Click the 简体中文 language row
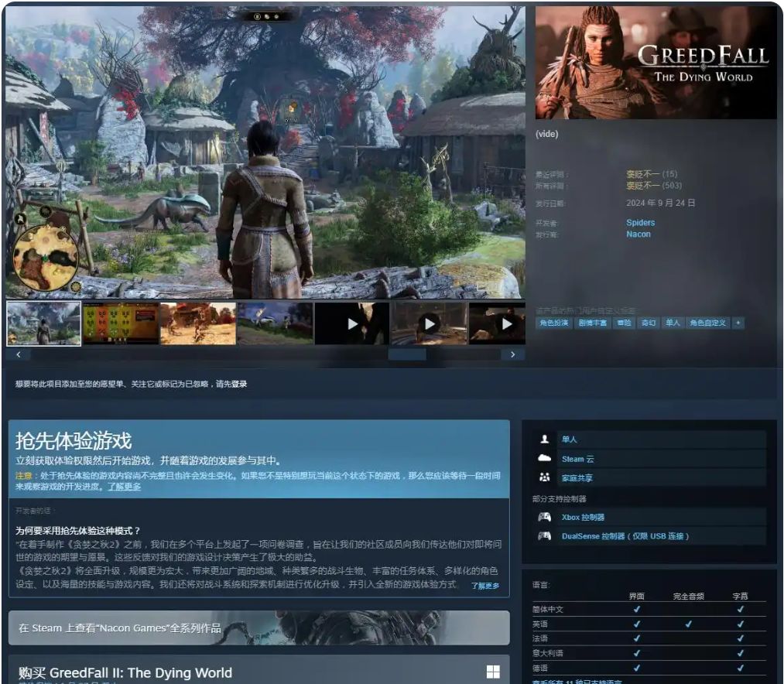Screen dimensions: 784x684 (x=649, y=609)
